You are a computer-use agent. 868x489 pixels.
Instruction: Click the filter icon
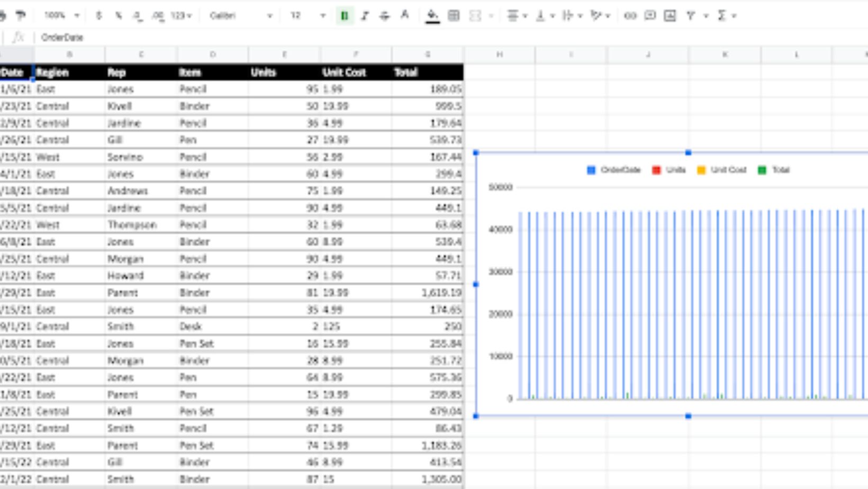coord(690,16)
